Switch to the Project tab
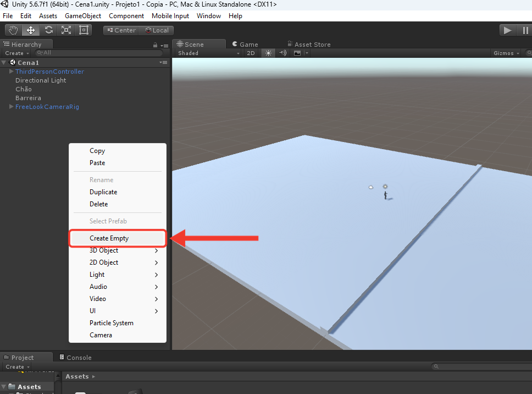The image size is (532, 394). [26, 357]
